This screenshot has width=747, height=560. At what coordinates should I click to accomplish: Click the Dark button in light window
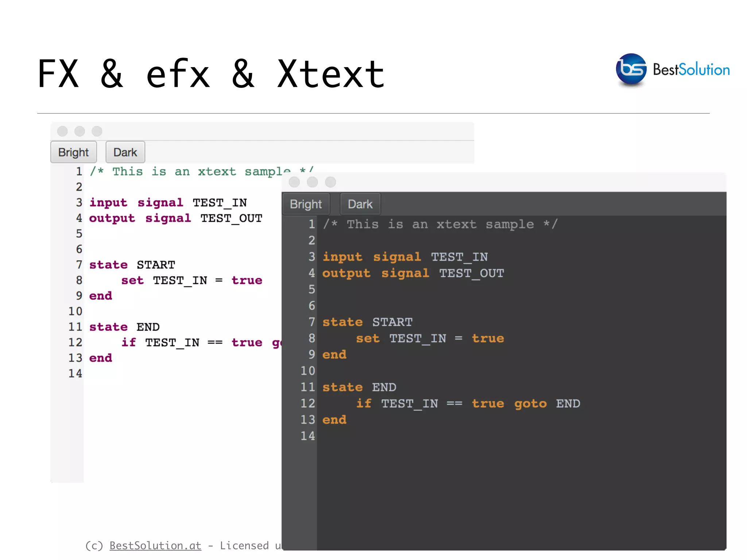(x=125, y=152)
